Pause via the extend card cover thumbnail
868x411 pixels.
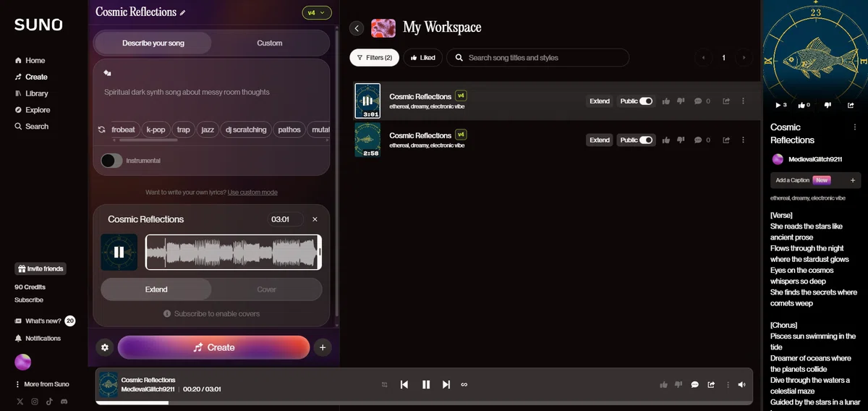119,252
